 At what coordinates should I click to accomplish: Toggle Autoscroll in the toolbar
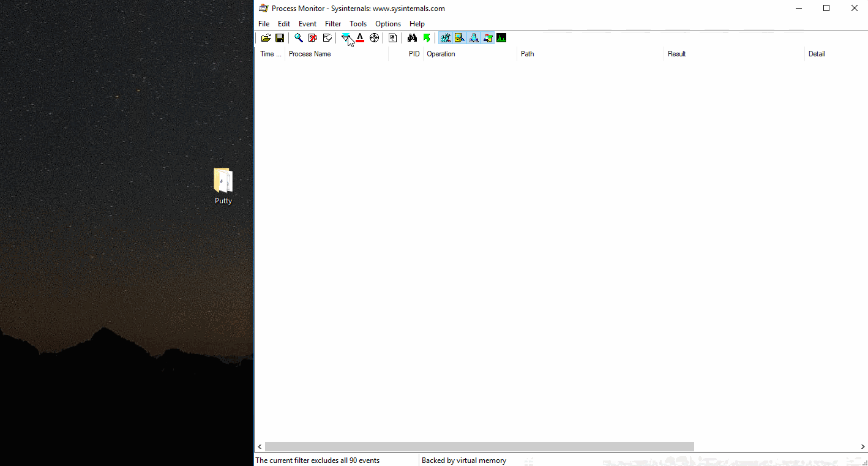point(313,38)
